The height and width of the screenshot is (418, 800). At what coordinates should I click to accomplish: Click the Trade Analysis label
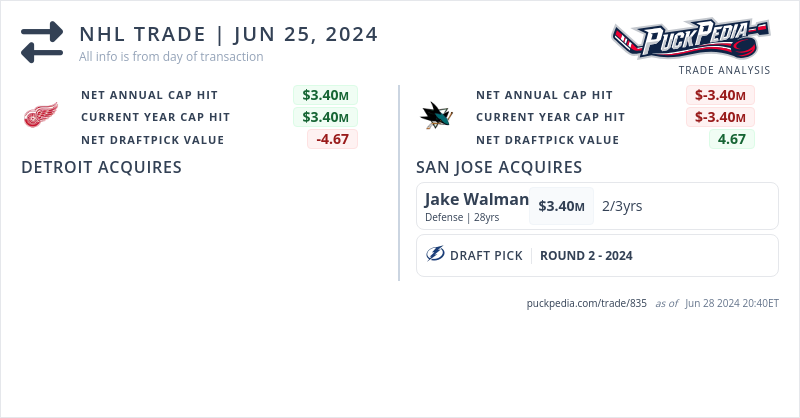click(724, 70)
